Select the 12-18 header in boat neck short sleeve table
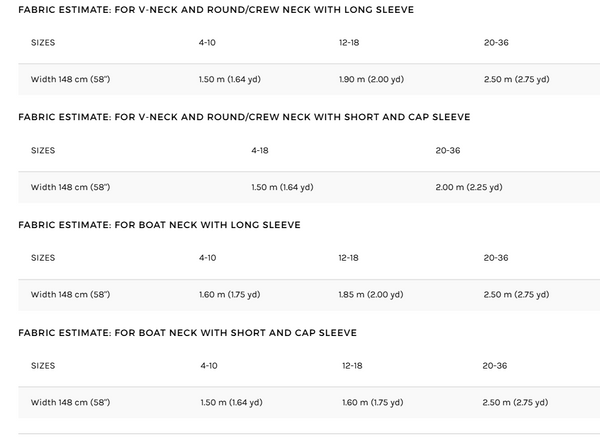 [x=352, y=366]
